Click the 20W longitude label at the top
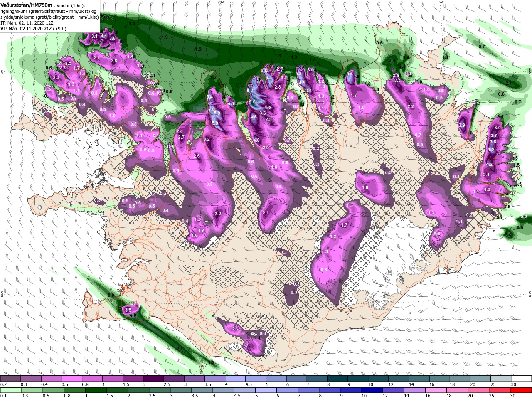Viewport: 532px width, 399px height. [x=221, y=2]
